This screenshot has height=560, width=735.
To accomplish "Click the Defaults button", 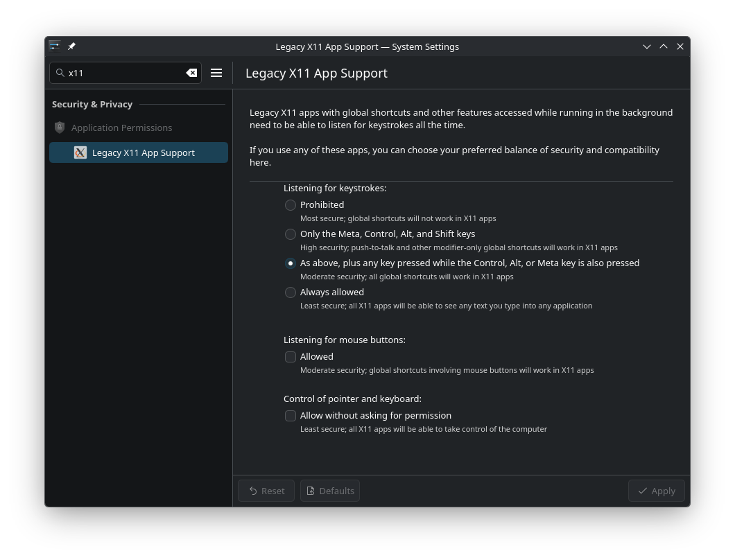I will coord(330,491).
